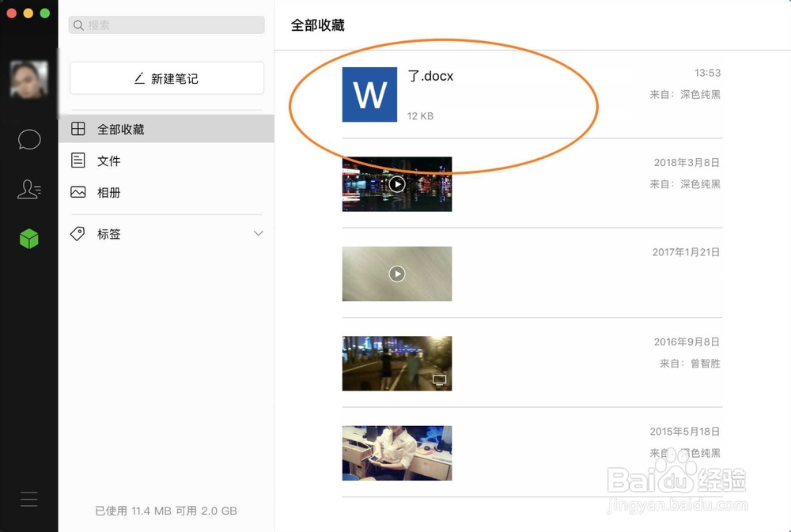
Task: Click the Word icon of 了.docx
Action: pos(369,94)
